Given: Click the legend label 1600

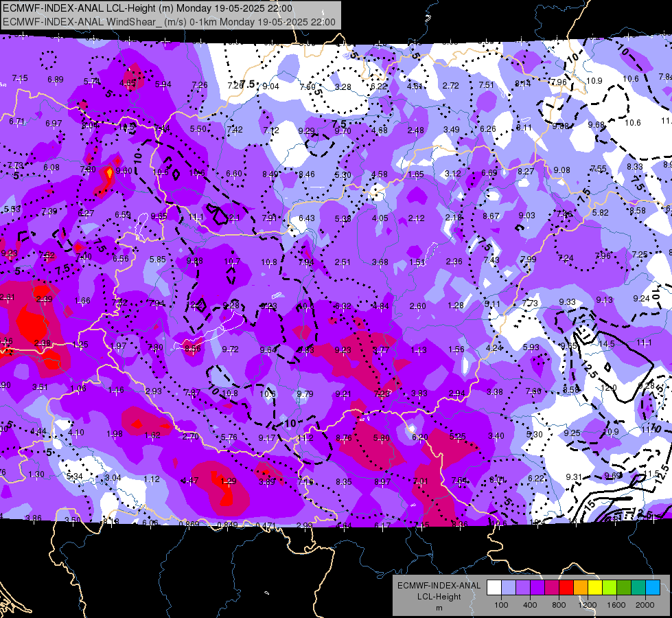Looking at the screenshot, I should tap(616, 605).
